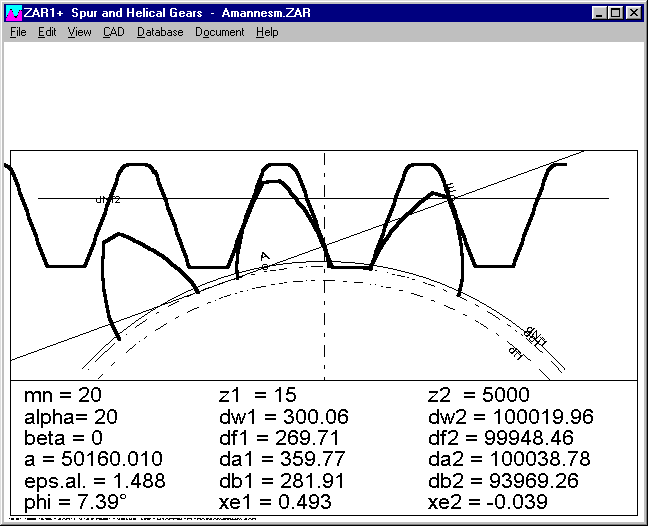This screenshot has width=648, height=526.
Task: Close the ZAR1+ window
Action: click(x=633, y=13)
